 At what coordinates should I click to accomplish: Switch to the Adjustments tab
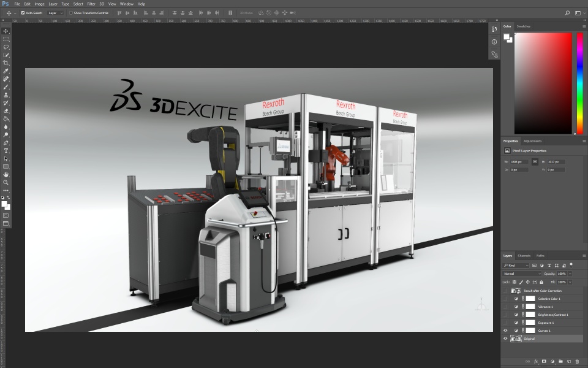532,141
